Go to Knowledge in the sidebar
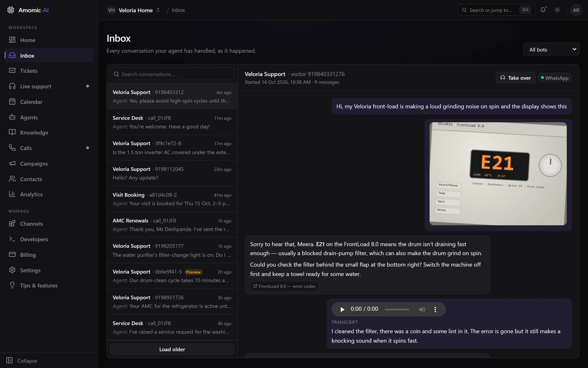 [x=49, y=132]
